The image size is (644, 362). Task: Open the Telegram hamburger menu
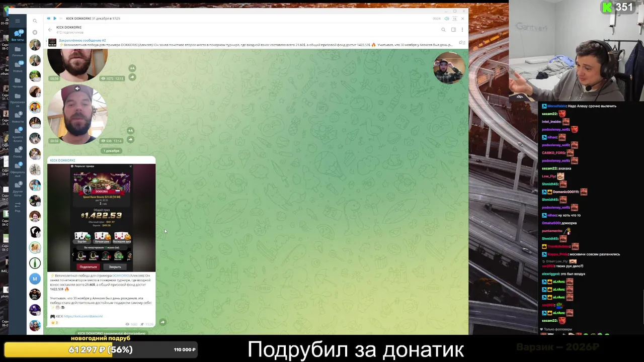[17, 21]
